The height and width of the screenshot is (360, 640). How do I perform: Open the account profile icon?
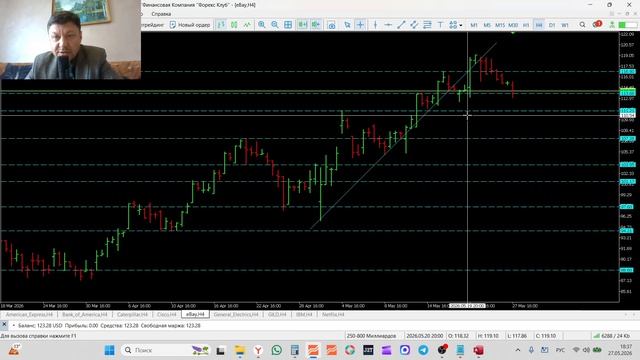pos(612,25)
